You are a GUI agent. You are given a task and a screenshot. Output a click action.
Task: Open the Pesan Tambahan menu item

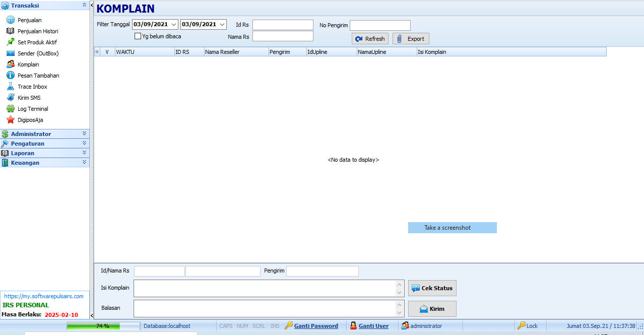[x=38, y=76]
